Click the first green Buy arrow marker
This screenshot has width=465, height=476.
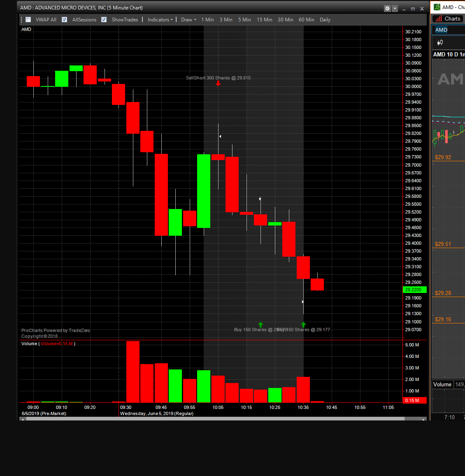pyautogui.click(x=260, y=325)
